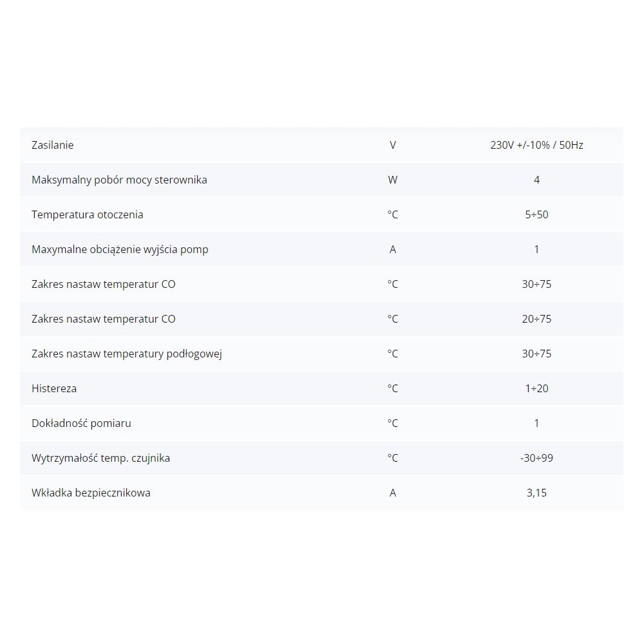The image size is (644, 644).
Task: Click the Histereza row label
Action: (54, 388)
